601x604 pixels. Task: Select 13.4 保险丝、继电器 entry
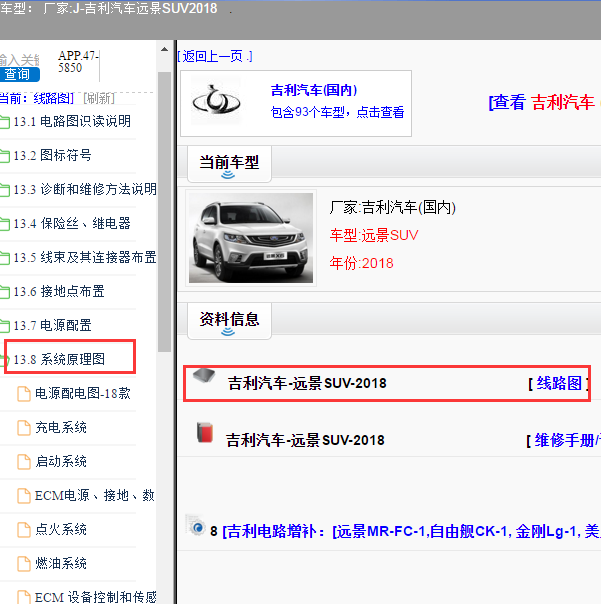point(72,223)
